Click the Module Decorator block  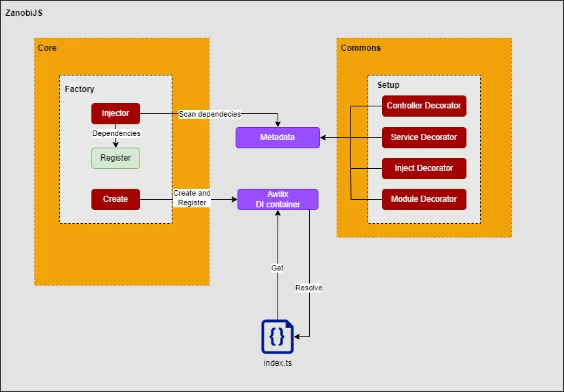click(x=424, y=199)
